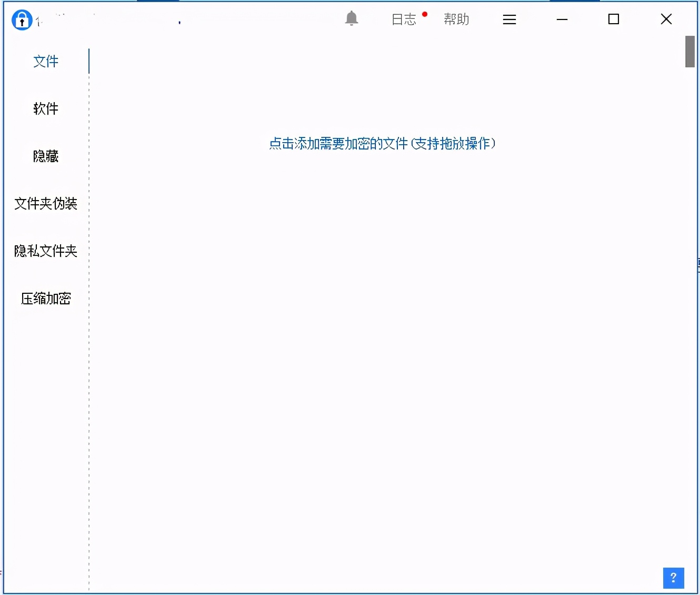Select the 文件 tab in sidebar
700x595 pixels.
tap(46, 61)
